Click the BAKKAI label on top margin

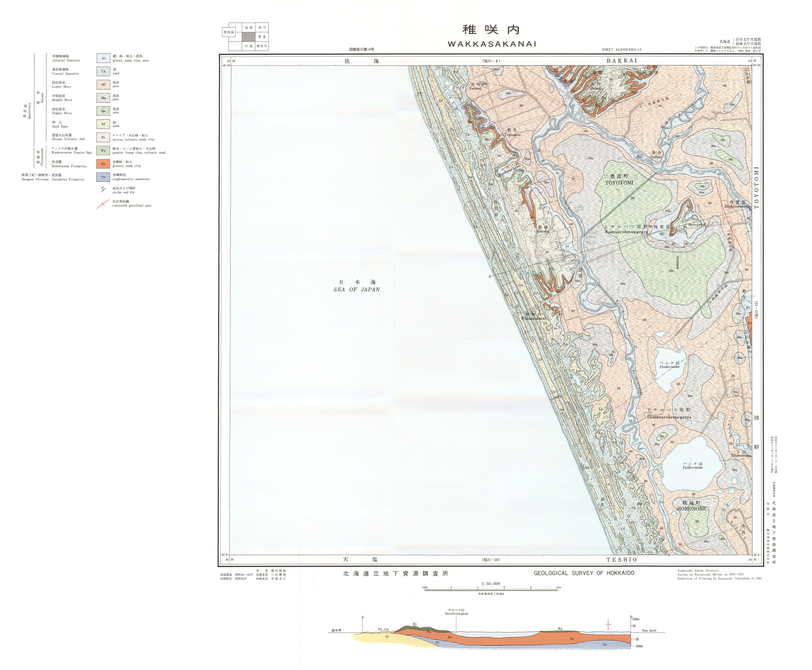click(x=622, y=61)
